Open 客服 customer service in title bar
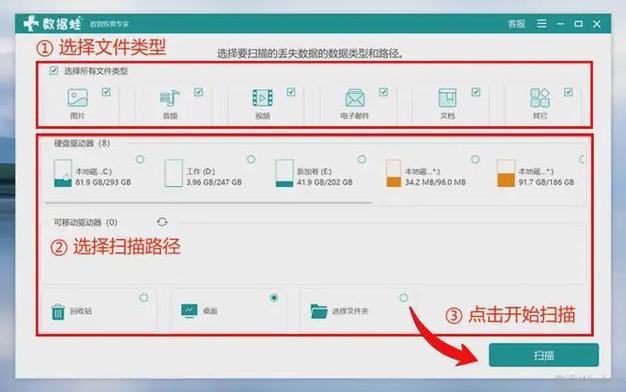Viewport: 626px width, 392px height. point(517,24)
